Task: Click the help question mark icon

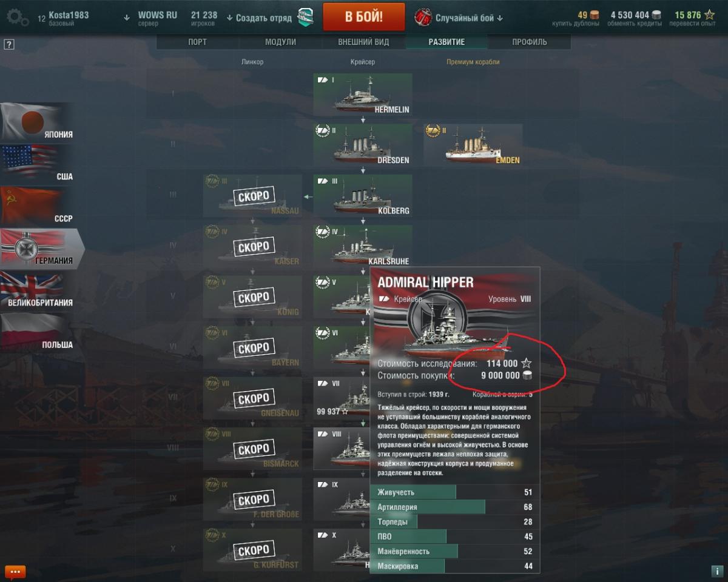Action: [x=8, y=44]
